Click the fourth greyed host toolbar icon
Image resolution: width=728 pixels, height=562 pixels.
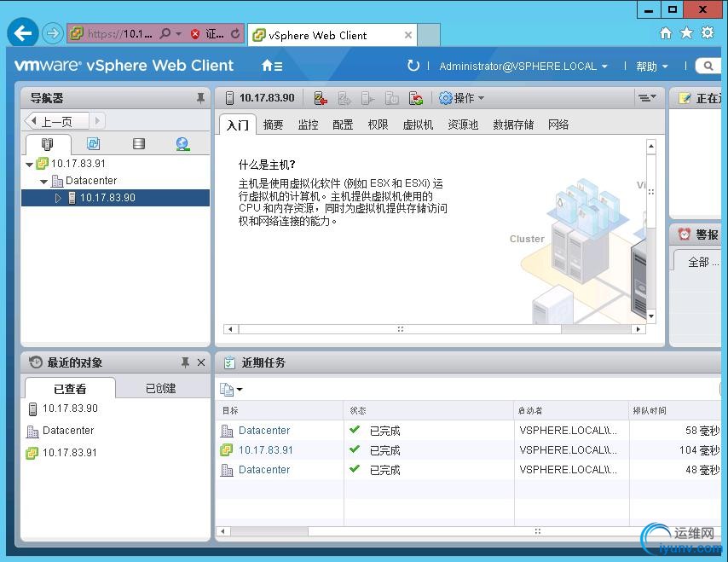click(x=392, y=98)
